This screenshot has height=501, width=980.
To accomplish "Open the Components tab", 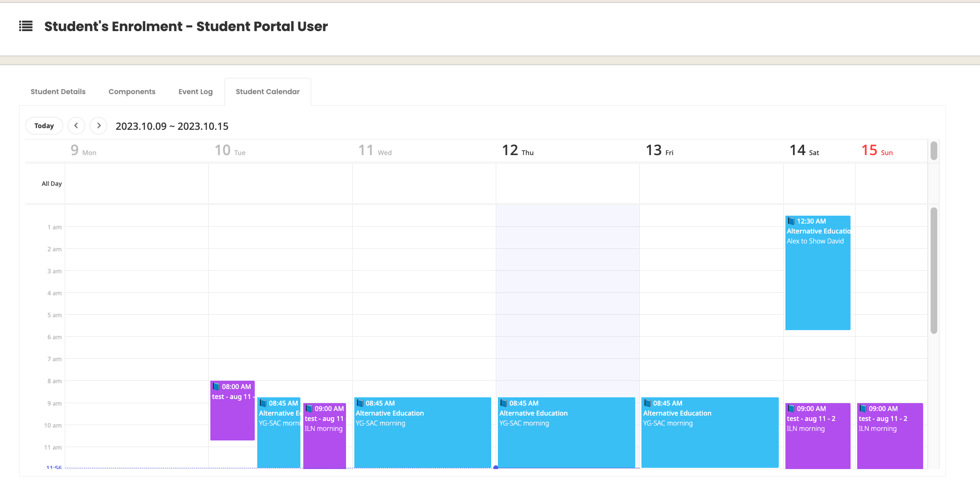I will (132, 92).
